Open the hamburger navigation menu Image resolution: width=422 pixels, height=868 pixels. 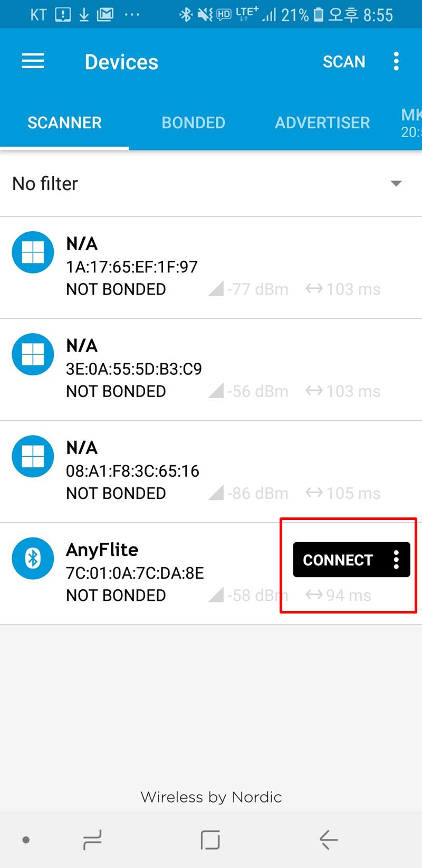33,62
